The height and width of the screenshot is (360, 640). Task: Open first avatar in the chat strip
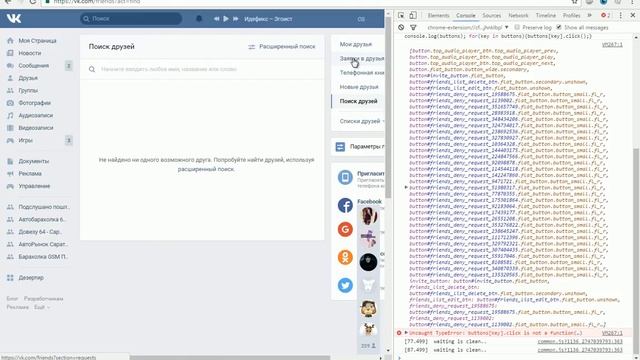pos(368,216)
